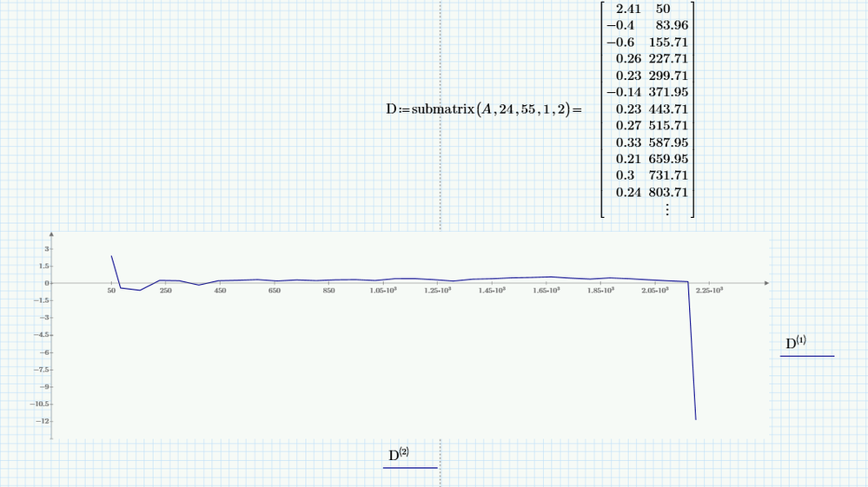This screenshot has height=487, width=868.
Task: Select matrix cell 371.95
Action: [x=668, y=92]
